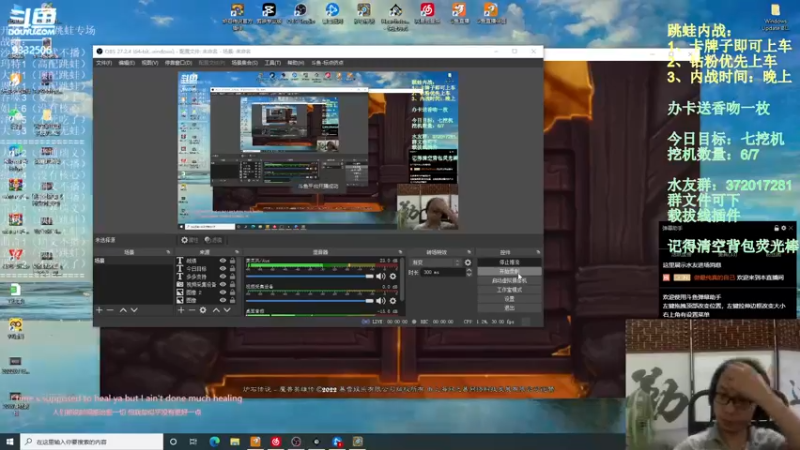The height and width of the screenshot is (450, 800).
Task: Open the 文件(F) menu in OBS
Action: pos(104,63)
